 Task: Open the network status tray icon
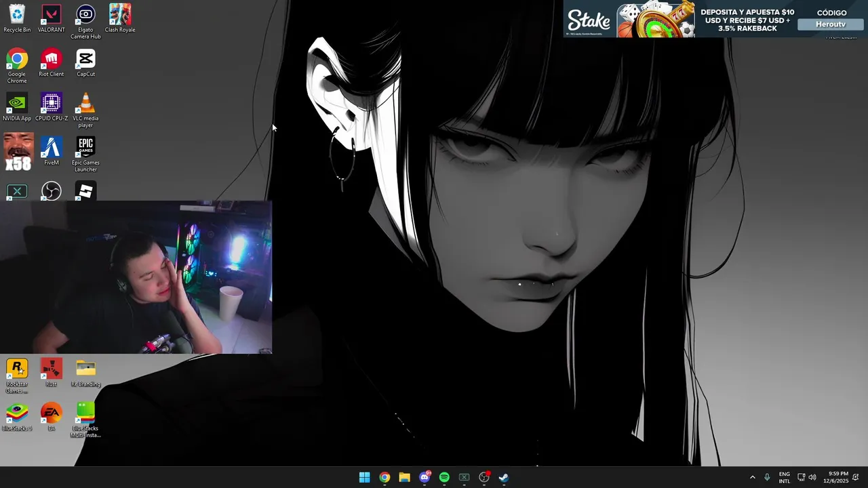[801, 477]
